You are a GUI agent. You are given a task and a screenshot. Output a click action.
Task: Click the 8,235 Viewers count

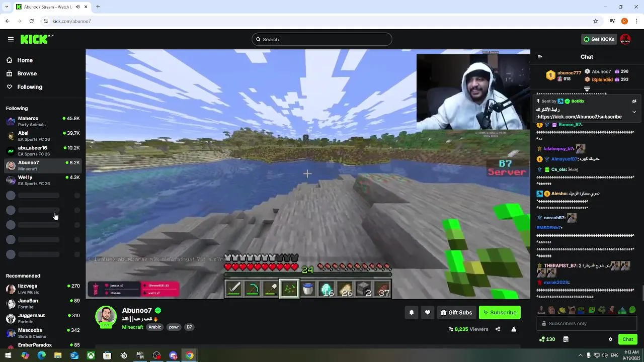click(468, 329)
